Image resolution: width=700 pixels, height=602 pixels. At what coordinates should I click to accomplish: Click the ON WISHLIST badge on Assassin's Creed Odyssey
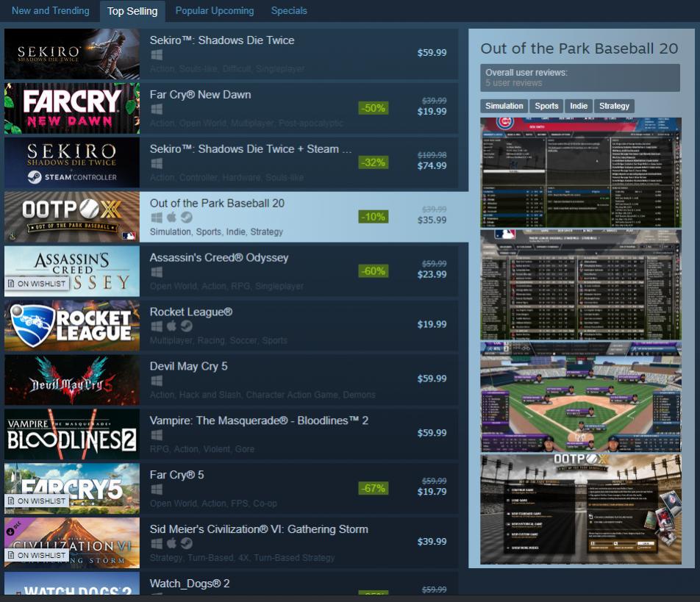point(37,284)
